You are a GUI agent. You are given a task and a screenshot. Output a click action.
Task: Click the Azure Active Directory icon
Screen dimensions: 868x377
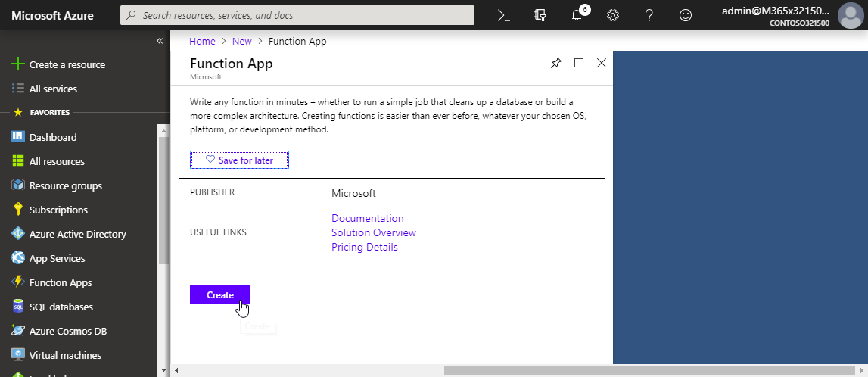tap(18, 234)
